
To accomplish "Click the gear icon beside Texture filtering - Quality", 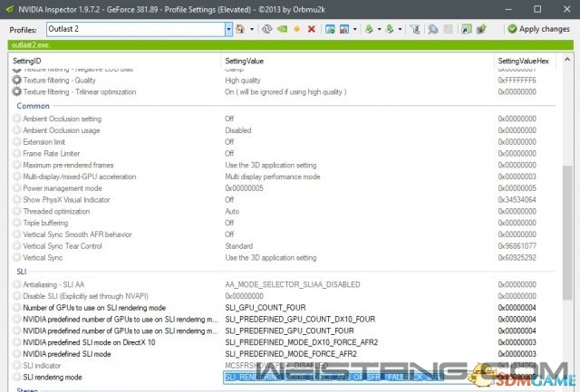I will click(x=16, y=80).
